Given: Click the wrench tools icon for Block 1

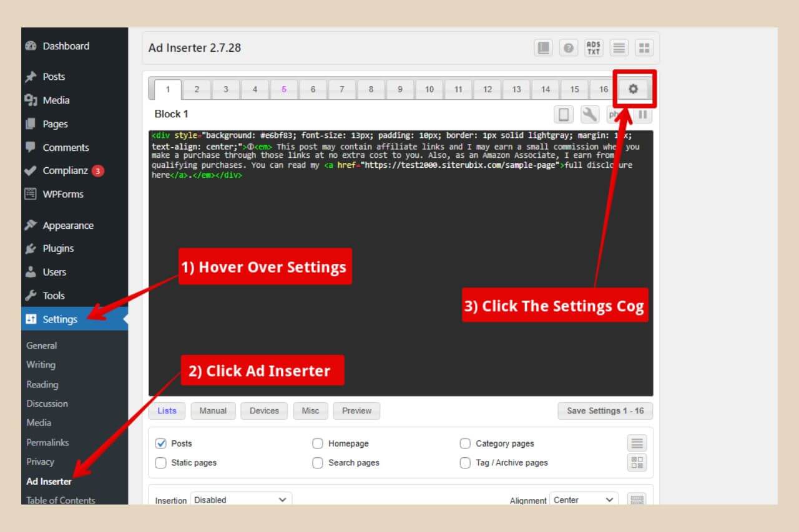Looking at the screenshot, I should [590, 115].
